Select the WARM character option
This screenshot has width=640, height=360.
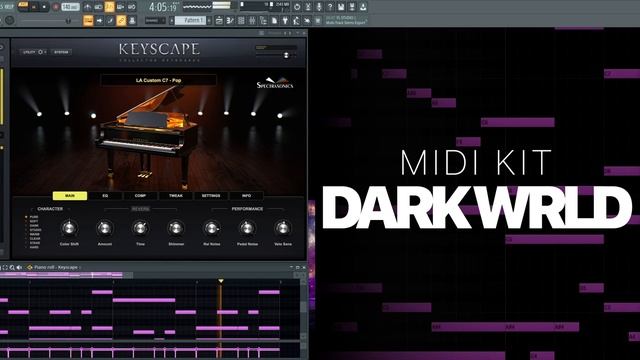(34, 234)
